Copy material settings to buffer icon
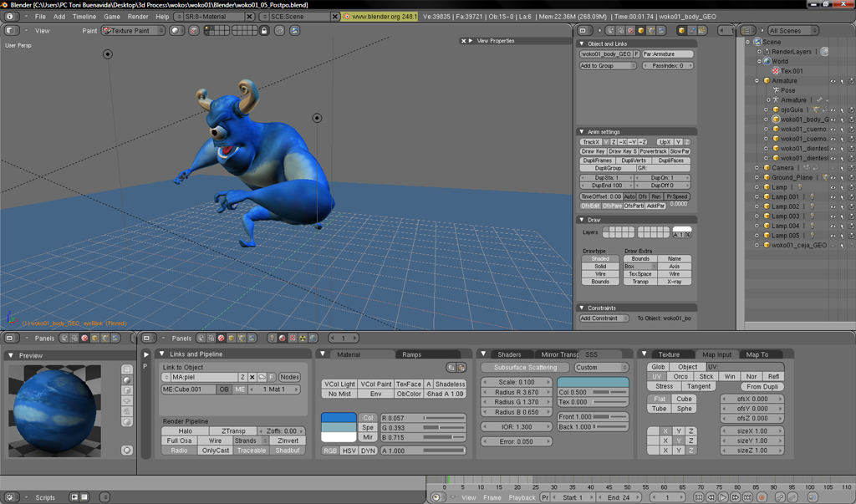The width and height of the screenshot is (856, 504). (x=451, y=368)
